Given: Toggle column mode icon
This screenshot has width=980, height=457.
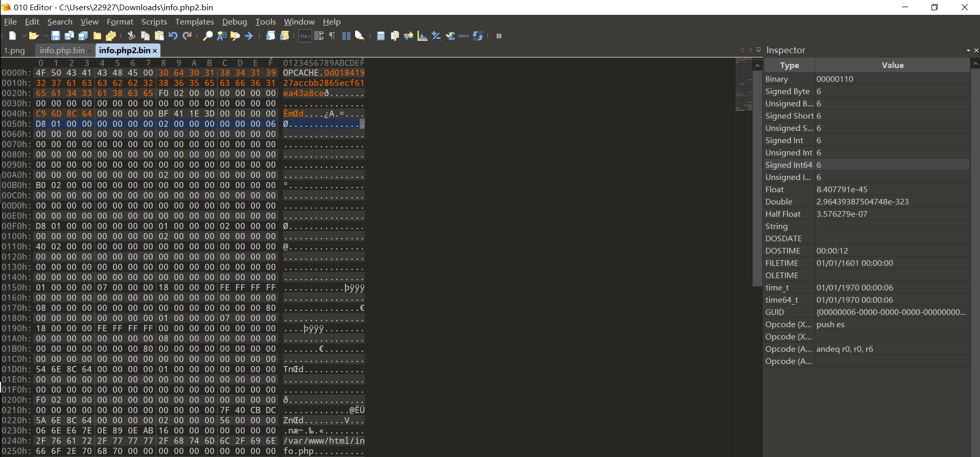Looking at the screenshot, I should 346,36.
